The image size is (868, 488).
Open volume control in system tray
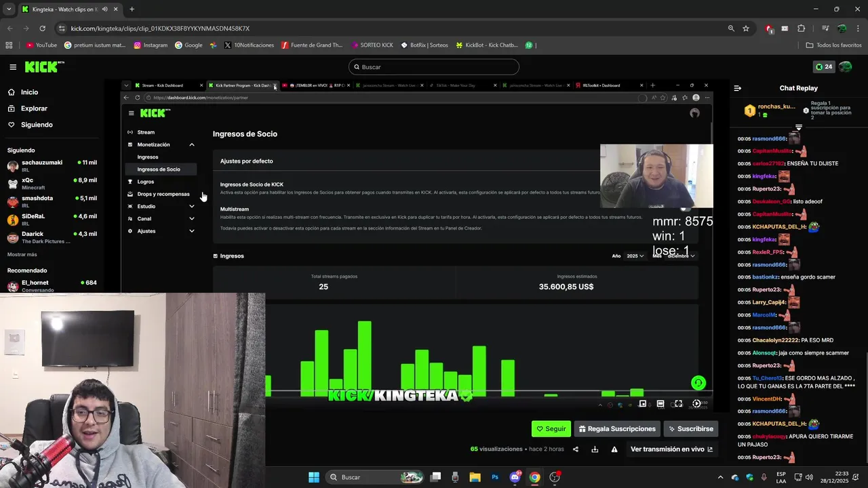[x=808, y=477]
